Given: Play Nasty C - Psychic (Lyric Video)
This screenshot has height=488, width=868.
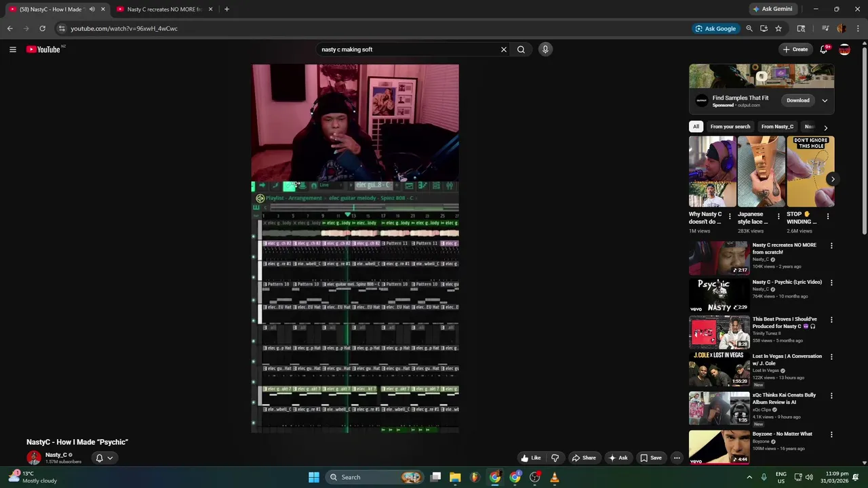Looking at the screenshot, I should click(x=719, y=296).
